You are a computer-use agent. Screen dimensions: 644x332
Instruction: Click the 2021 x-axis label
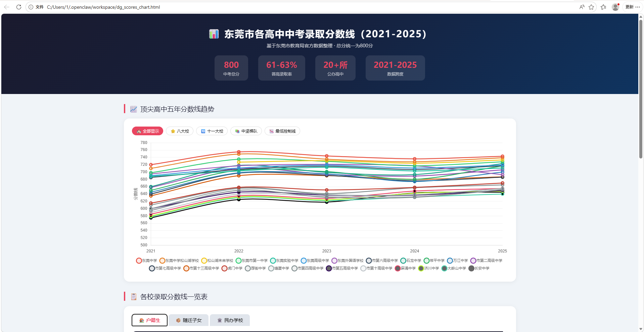click(151, 251)
